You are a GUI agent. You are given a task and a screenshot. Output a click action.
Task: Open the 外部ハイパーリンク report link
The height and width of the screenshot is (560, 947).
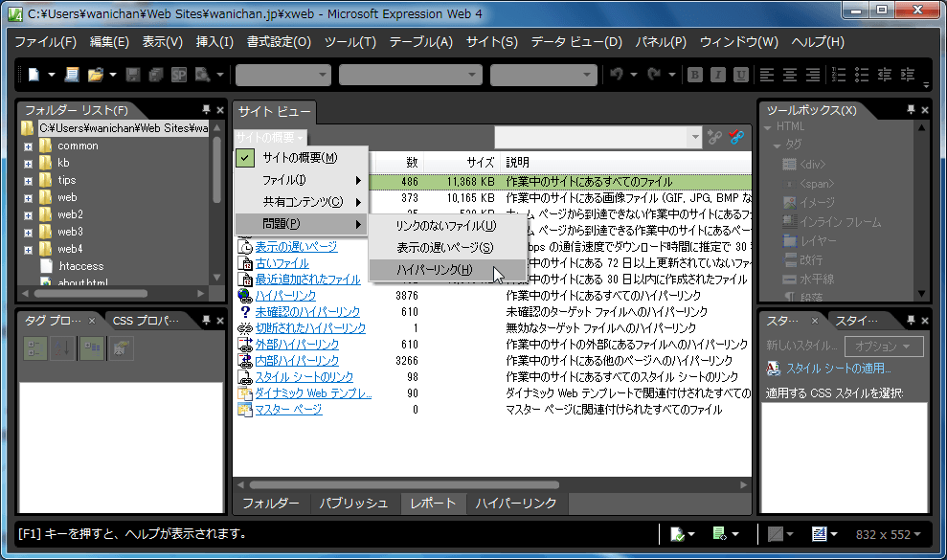click(297, 345)
